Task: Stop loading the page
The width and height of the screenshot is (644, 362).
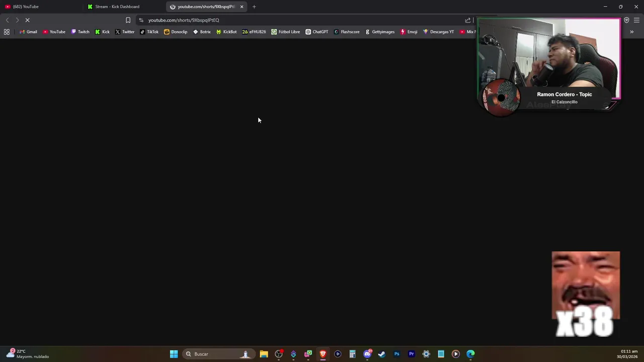Action: click(28, 20)
